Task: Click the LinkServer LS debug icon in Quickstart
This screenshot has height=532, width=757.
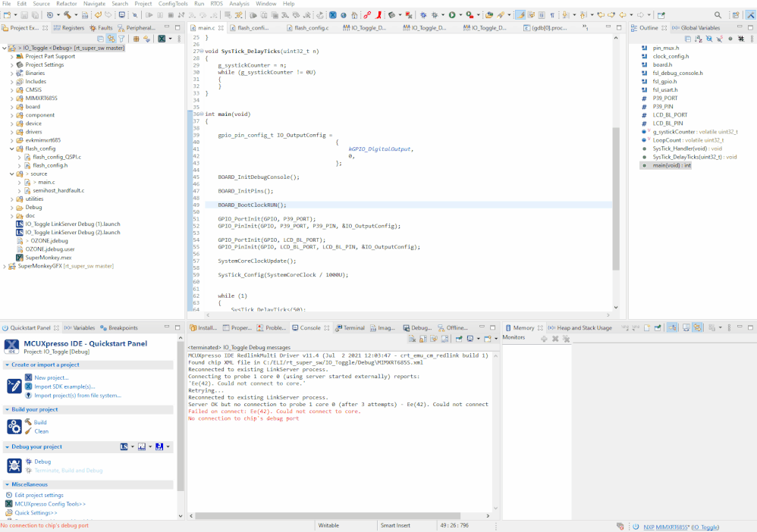Action: click(124, 446)
